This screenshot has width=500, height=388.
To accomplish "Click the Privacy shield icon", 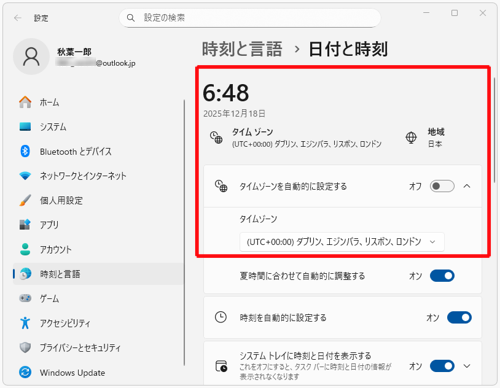I will (25, 347).
